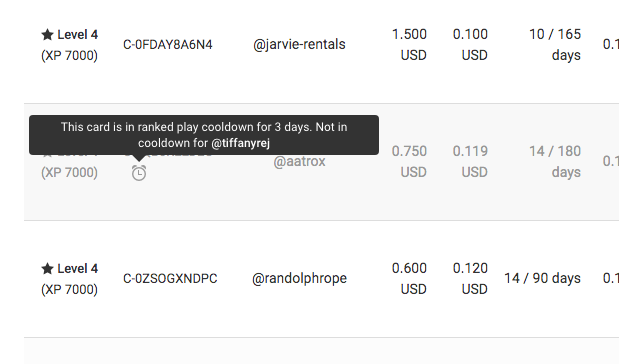Click the 0.120 USD daily rate
This screenshot has height=364, width=619.
click(x=470, y=279)
